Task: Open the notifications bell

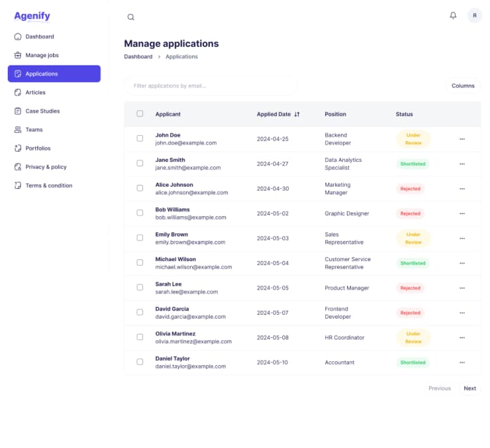Action: click(x=453, y=15)
